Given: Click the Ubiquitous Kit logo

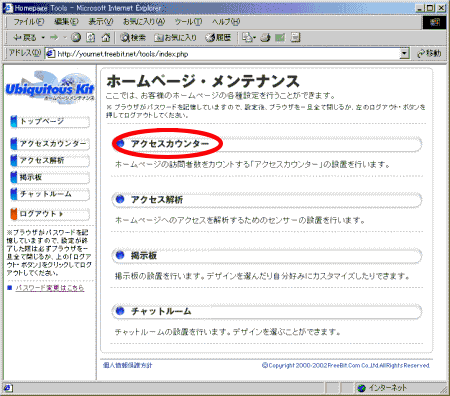Looking at the screenshot, I should pyautogui.click(x=50, y=87).
